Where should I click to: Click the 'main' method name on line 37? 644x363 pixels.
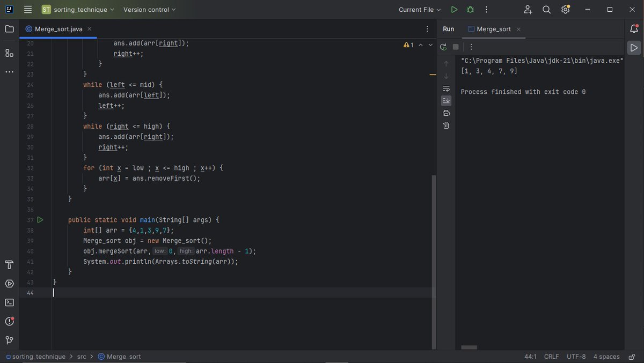pyautogui.click(x=148, y=220)
